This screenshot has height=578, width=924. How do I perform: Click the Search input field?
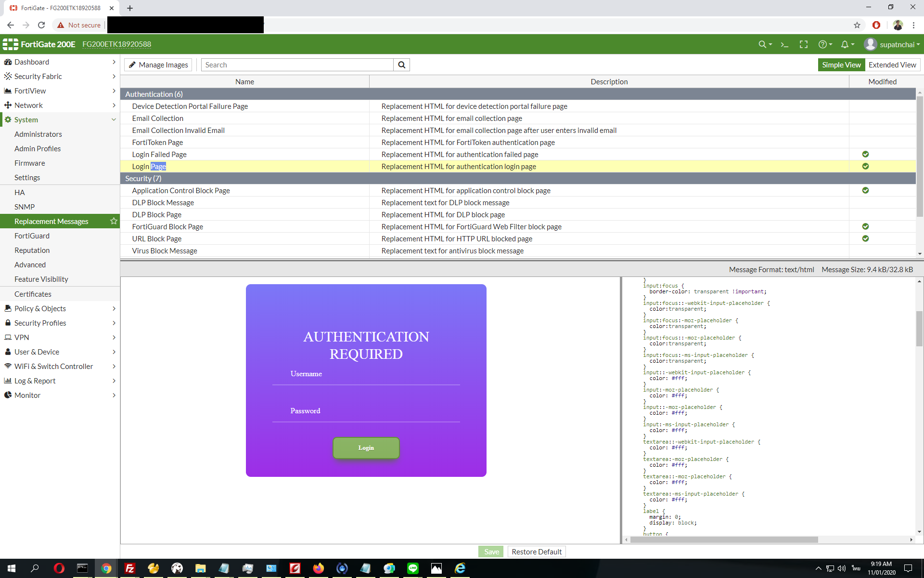click(x=297, y=65)
